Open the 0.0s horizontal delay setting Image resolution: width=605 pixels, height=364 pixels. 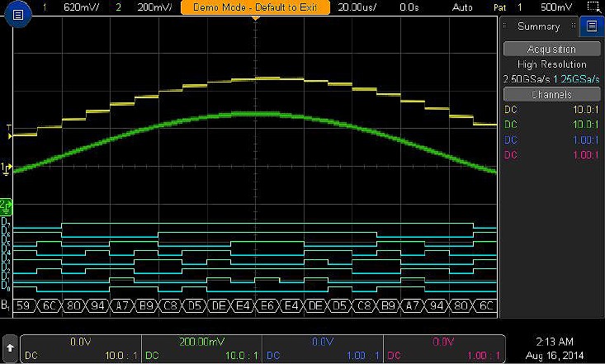(409, 7)
